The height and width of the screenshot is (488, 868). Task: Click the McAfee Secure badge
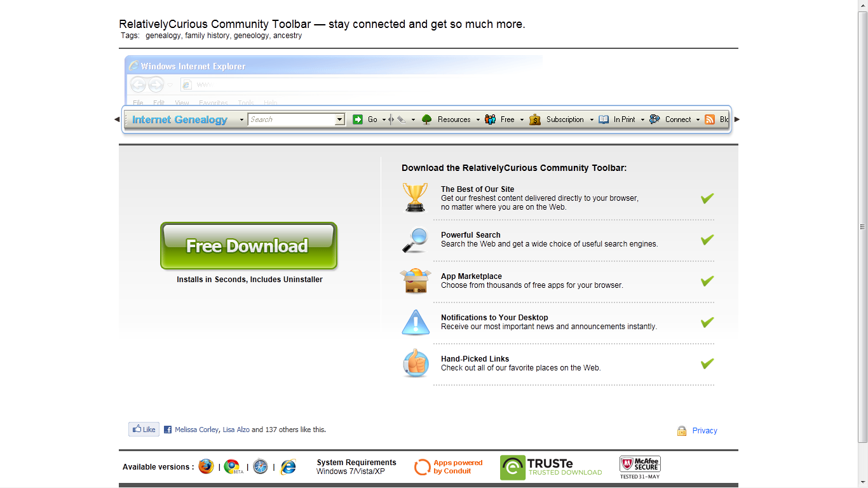(640, 467)
